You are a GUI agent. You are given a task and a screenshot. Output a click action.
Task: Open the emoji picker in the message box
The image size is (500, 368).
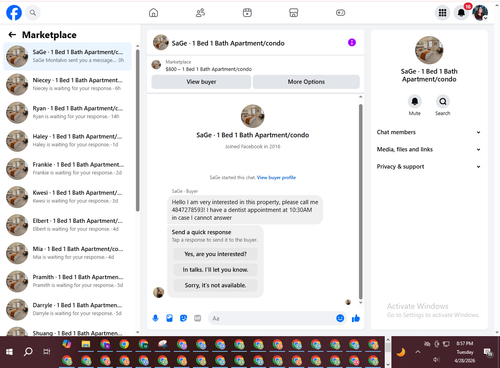click(340, 318)
